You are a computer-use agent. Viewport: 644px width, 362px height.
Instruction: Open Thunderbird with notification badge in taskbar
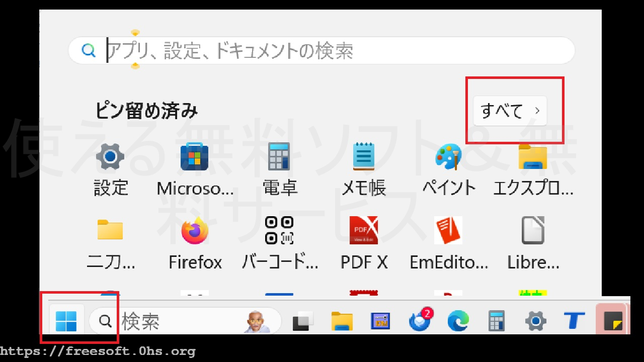[420, 321]
